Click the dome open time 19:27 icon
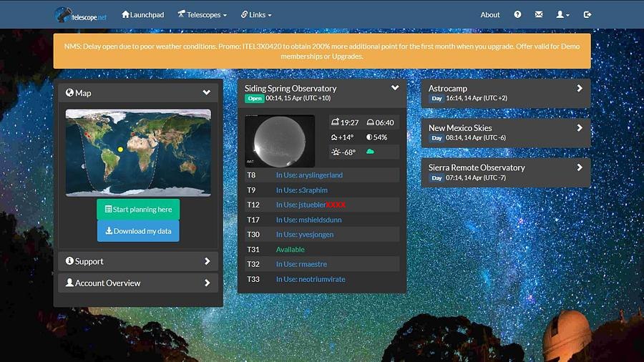Screen dimensions: 644x362 (x=335, y=122)
